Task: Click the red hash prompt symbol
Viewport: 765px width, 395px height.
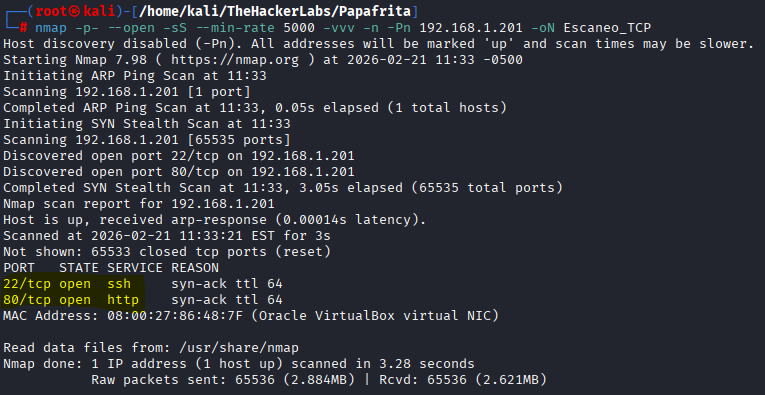Action: [23, 28]
